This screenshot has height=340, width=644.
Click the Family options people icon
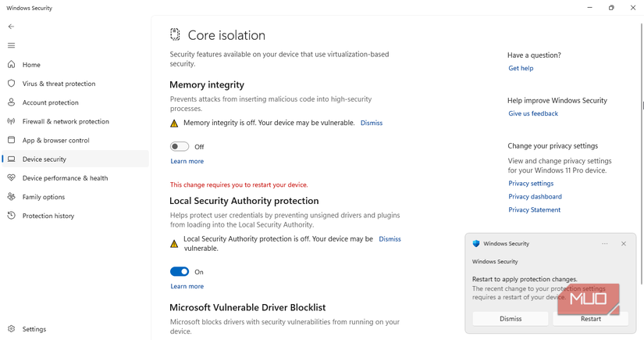(12, 196)
